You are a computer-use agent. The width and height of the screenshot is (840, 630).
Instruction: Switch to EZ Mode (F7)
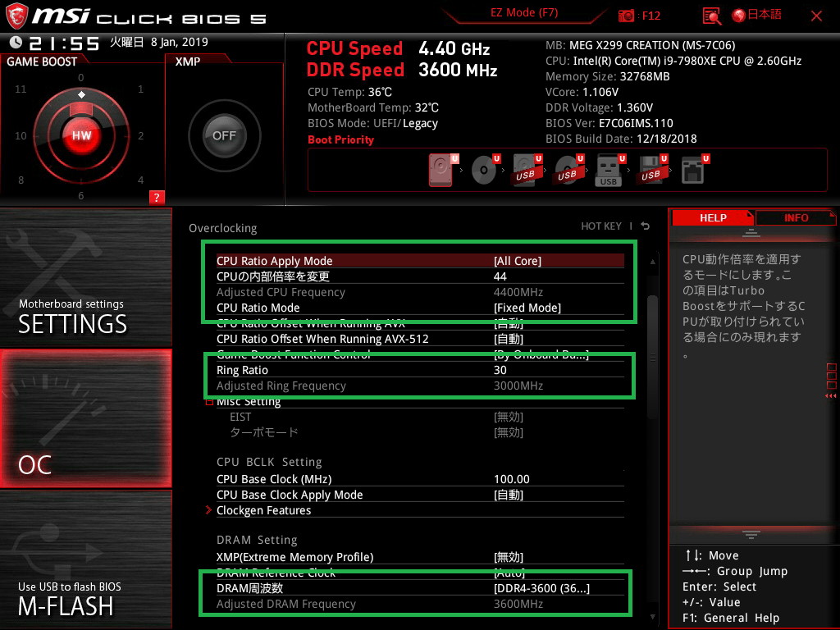pos(524,13)
